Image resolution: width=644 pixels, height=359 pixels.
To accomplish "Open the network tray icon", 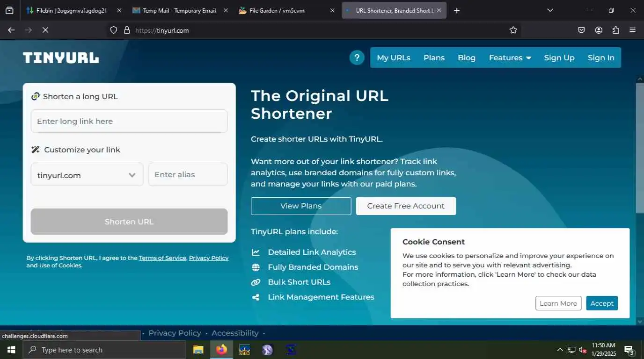I will pyautogui.click(x=571, y=350).
